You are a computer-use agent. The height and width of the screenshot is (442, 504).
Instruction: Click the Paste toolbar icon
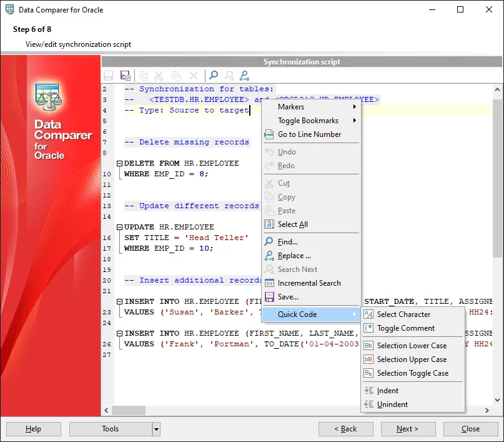pyautogui.click(x=176, y=76)
